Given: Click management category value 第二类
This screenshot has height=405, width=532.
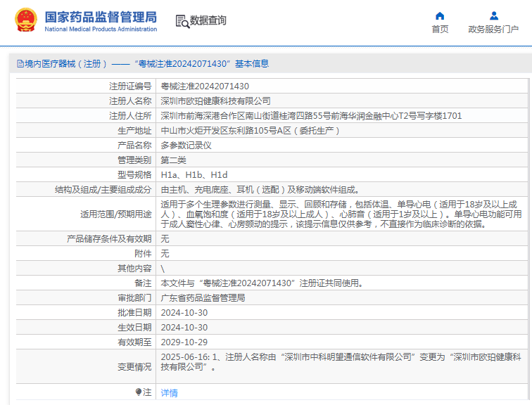Looking at the screenshot, I should (x=173, y=160).
